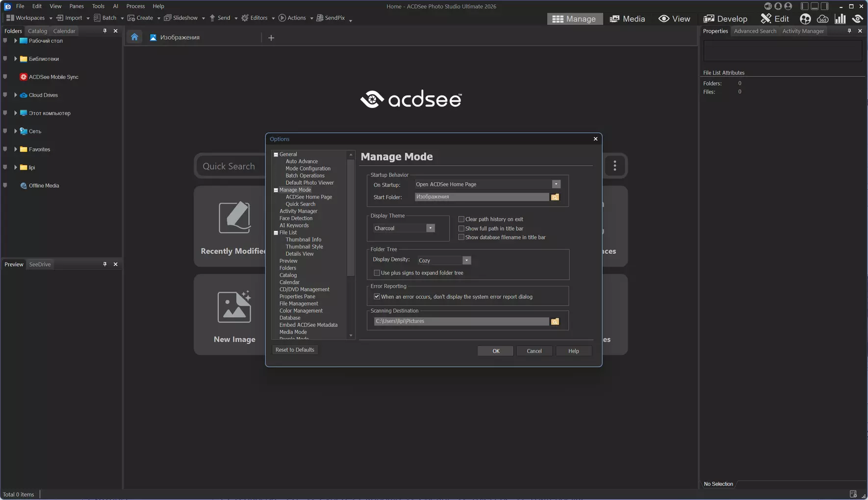Collapse the File List tree node

276,233
